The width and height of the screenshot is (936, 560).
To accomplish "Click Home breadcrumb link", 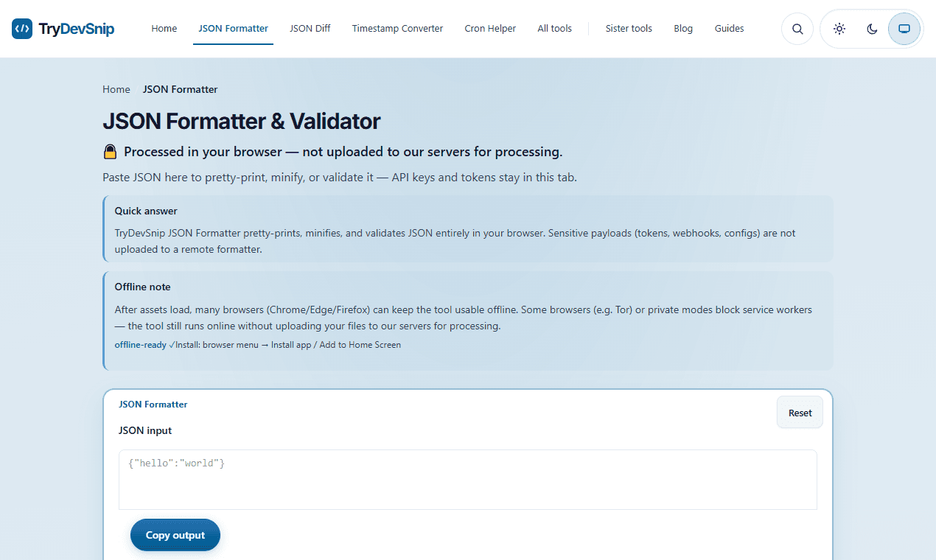I will tap(116, 89).
